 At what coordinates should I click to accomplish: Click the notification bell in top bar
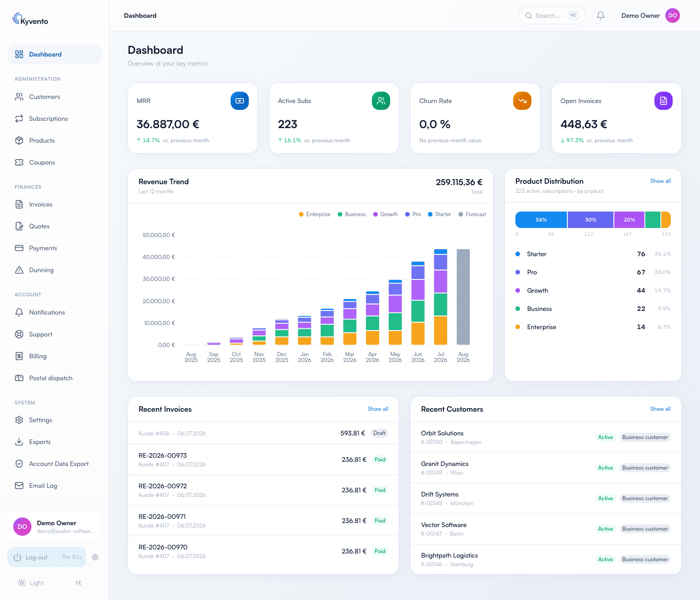(x=601, y=16)
